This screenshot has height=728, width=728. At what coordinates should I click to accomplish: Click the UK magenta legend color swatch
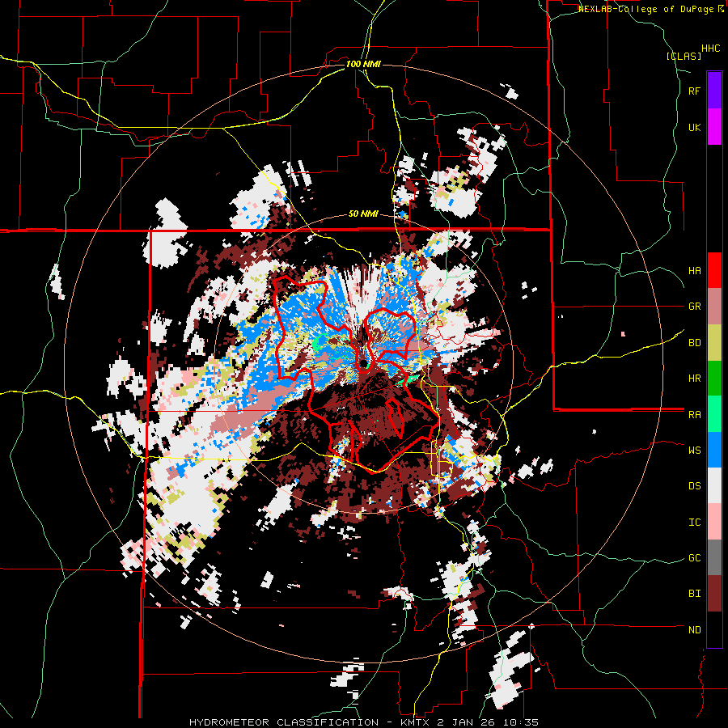tap(714, 126)
